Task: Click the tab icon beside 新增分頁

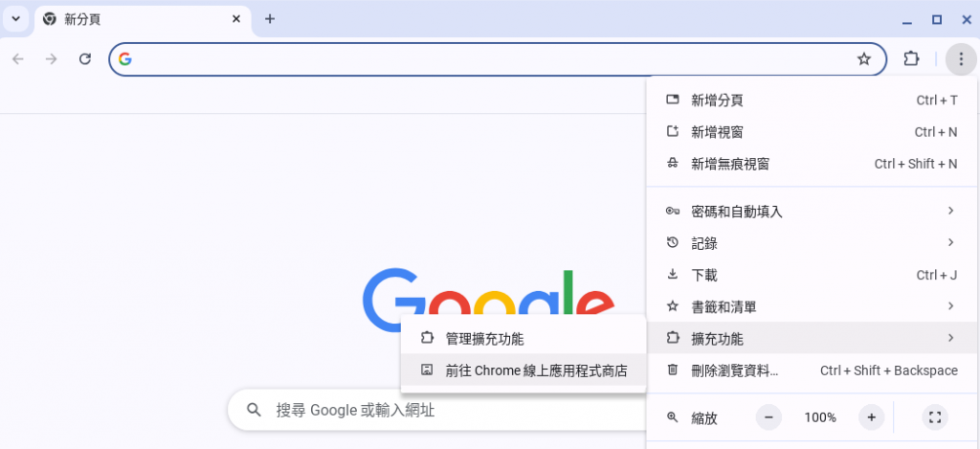Action: (x=673, y=100)
